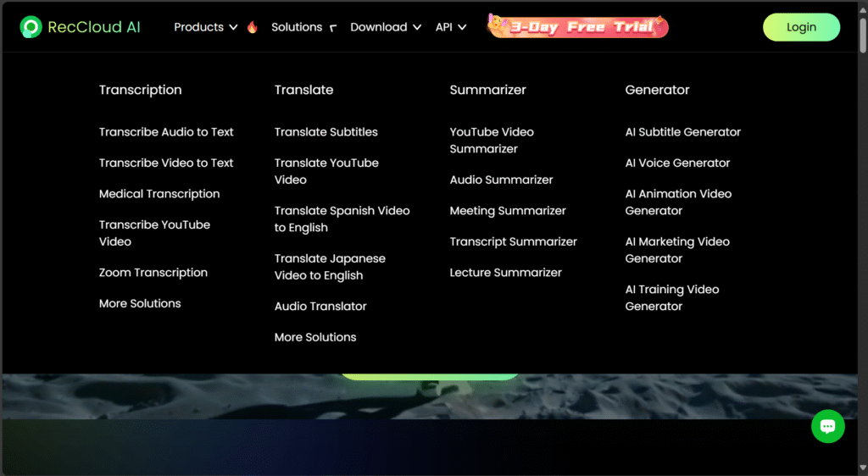
Task: Choose Translate Subtitles option
Action: (x=326, y=132)
